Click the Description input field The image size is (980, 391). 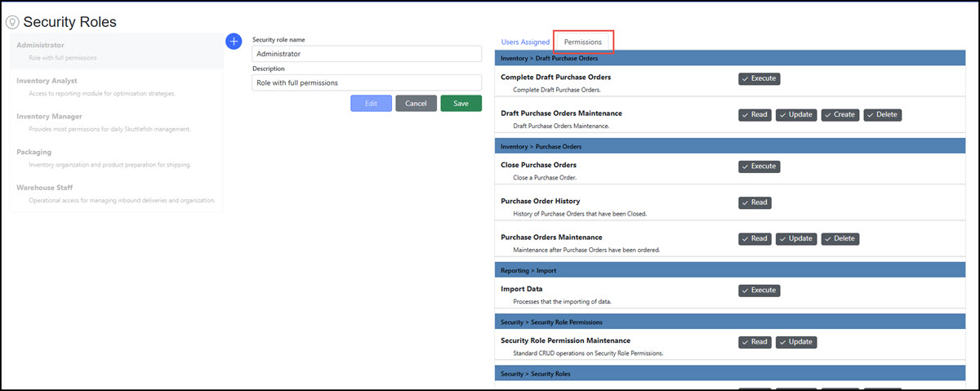coord(367,82)
